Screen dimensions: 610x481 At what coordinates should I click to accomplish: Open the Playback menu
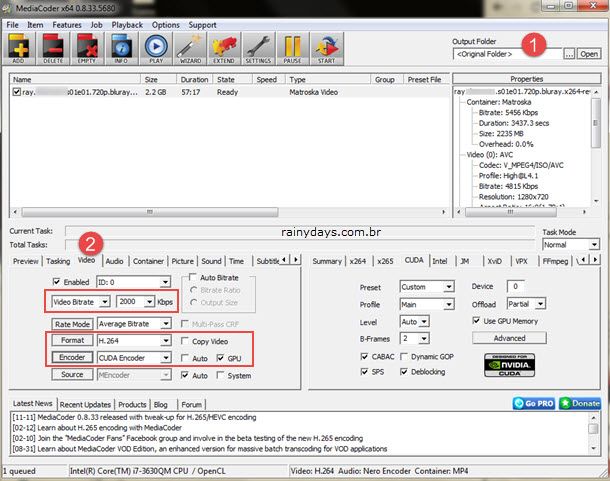pyautogui.click(x=127, y=25)
